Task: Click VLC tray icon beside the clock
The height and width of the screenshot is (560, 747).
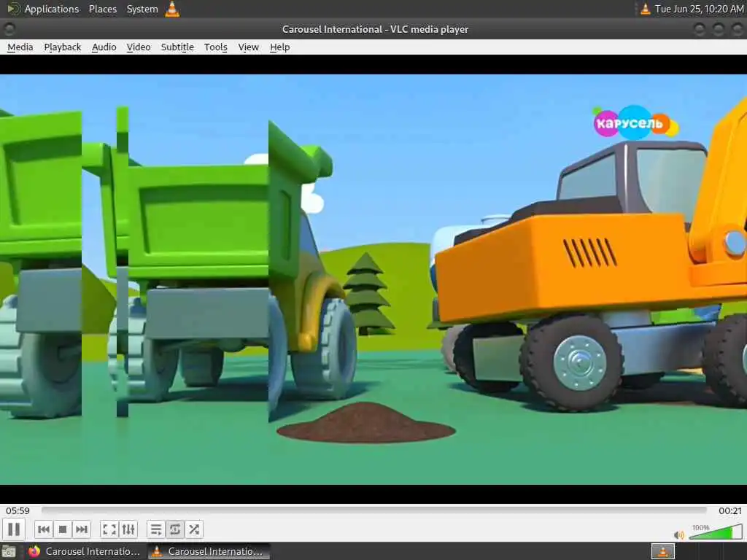Action: 645,9
